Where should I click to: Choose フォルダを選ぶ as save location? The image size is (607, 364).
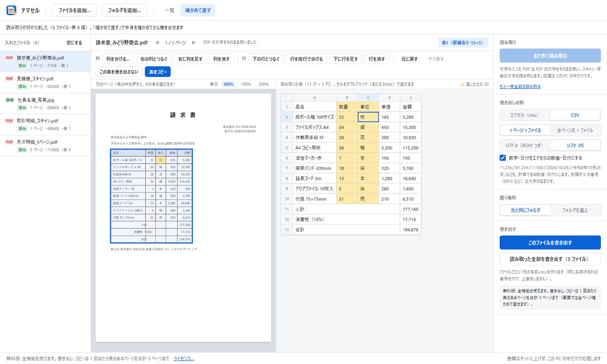[x=575, y=210]
